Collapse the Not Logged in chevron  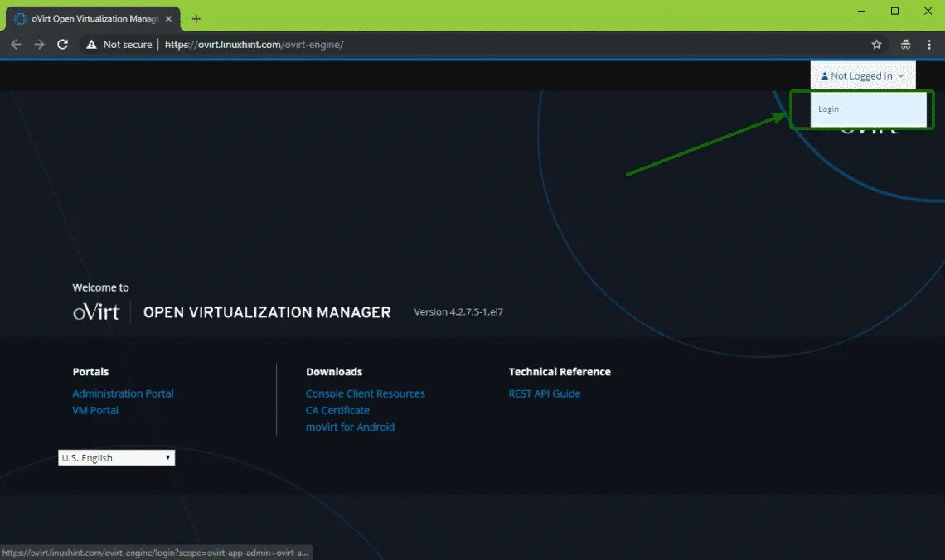tap(900, 75)
